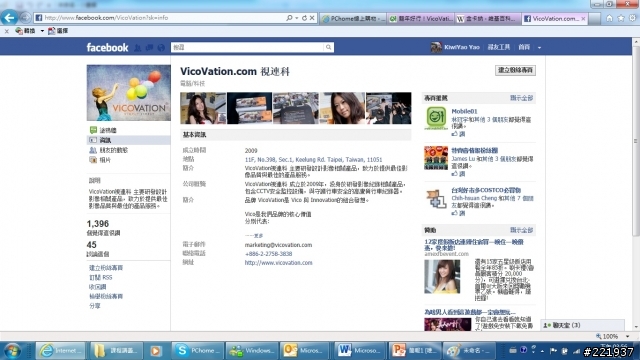Switch to the Wikipedia browser tab
Image resolution: width=640 pixels, height=360 pixels.
pos(488,18)
